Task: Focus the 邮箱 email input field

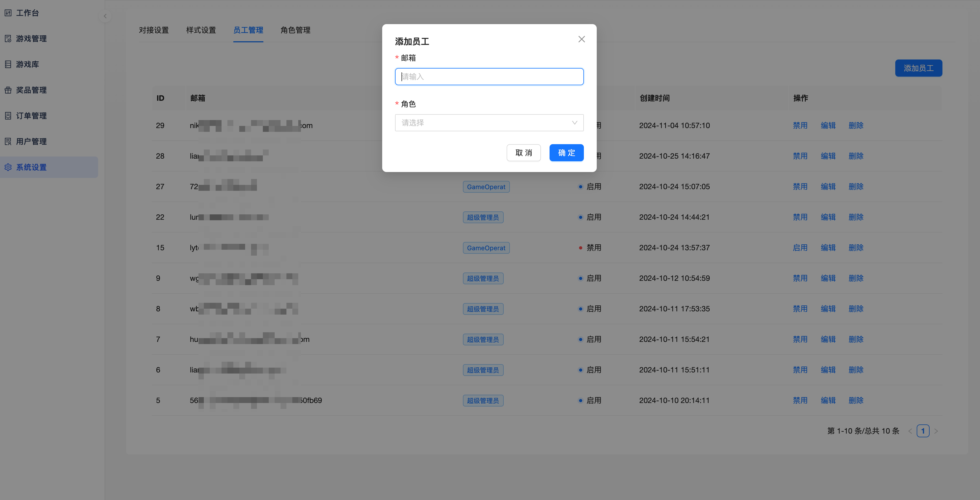Action: [x=489, y=77]
